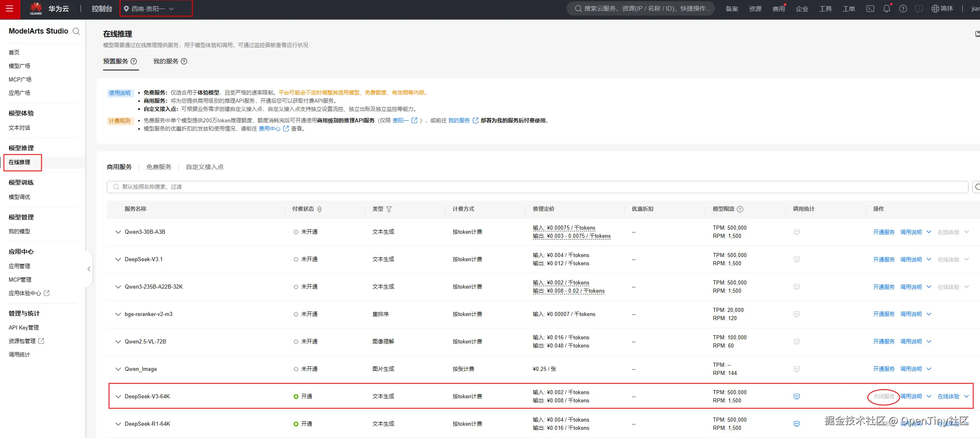Open the help question-mark icon in top bar
Image resolution: width=980 pixels, height=438 pixels.
pyautogui.click(x=903, y=9)
